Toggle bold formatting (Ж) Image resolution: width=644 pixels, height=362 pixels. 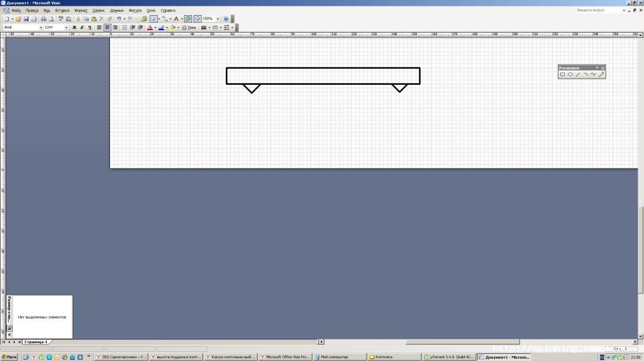74,28
